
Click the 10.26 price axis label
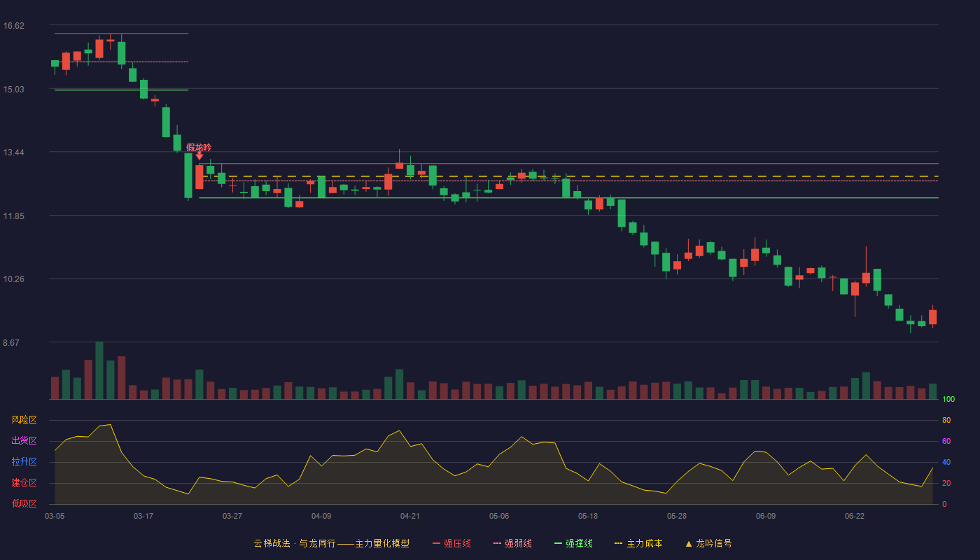pos(13,279)
